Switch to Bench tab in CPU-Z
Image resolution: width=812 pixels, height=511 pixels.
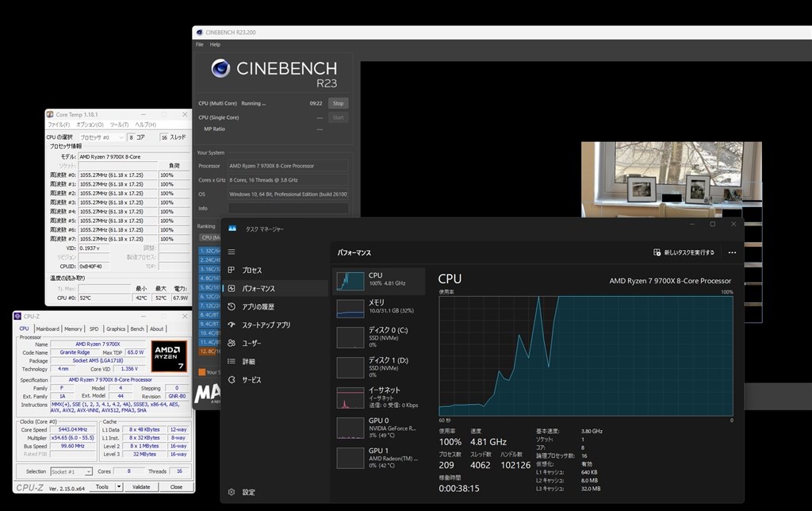coord(137,328)
